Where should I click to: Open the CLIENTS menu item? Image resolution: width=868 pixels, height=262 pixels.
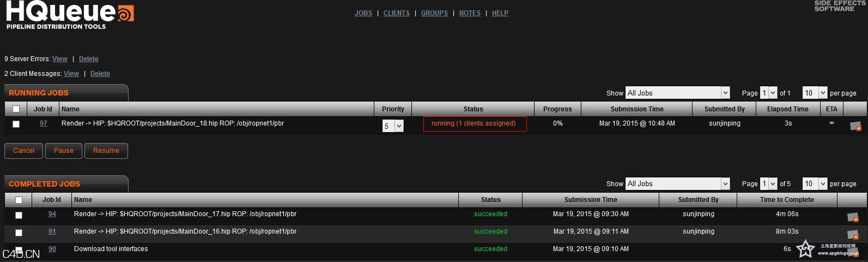coord(396,13)
